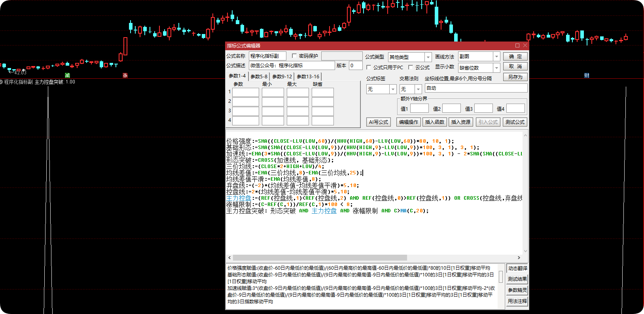Image resolution: width=644 pixels, height=314 pixels.
Task: Maximize the 指标公式编辑器 dialog
Action: point(517,45)
